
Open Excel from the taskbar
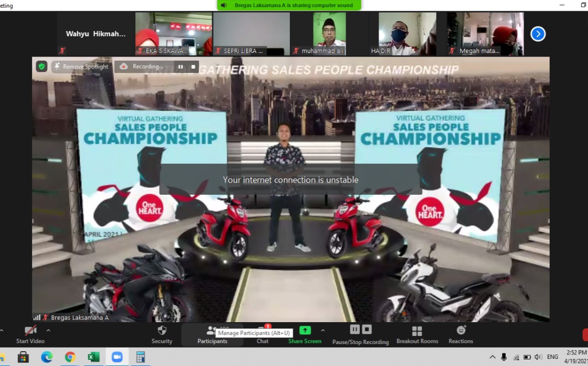click(x=93, y=357)
